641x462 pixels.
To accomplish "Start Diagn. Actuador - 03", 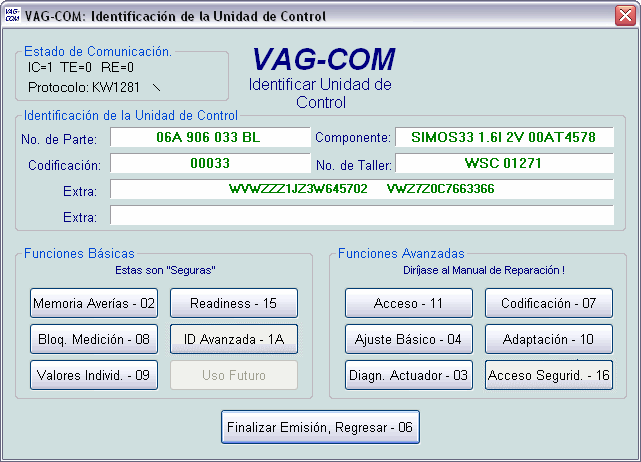I will pyautogui.click(x=409, y=375).
